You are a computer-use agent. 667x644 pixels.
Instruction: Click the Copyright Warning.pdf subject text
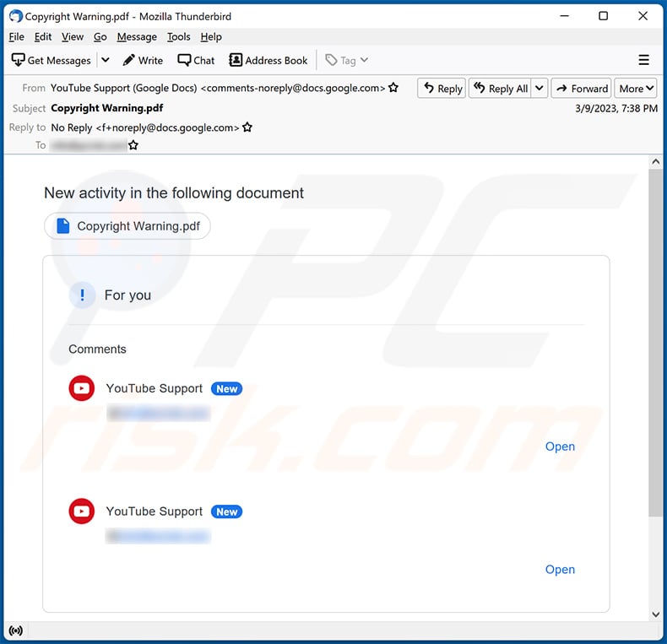pos(106,108)
